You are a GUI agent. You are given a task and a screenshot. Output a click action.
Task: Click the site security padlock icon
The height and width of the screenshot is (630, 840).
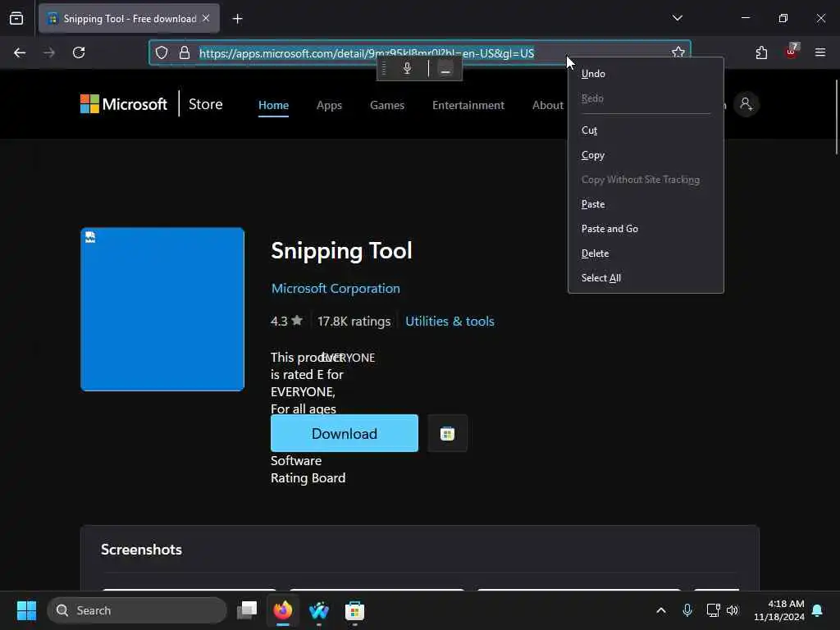(185, 52)
